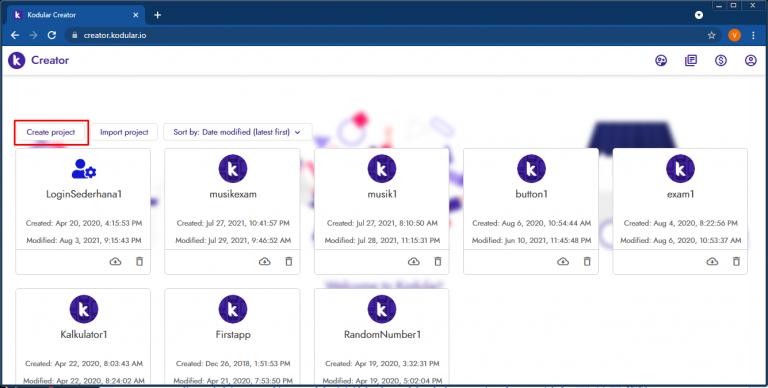Click the dollar sign monetization icon
This screenshot has width=768, height=388.
click(x=720, y=61)
